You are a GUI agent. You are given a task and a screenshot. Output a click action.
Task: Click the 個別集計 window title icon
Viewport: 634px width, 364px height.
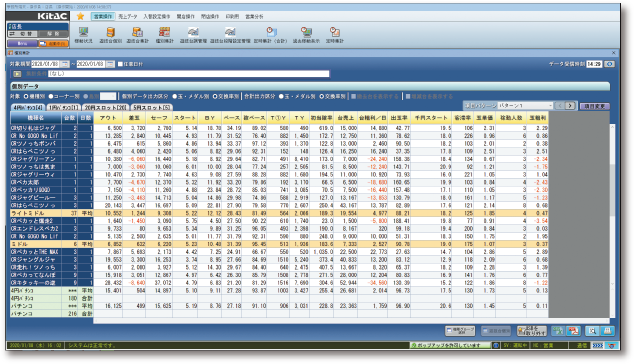(x=11, y=53)
